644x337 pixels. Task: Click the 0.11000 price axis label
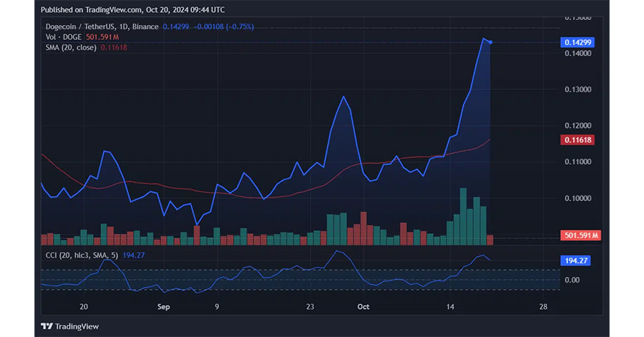coord(578,162)
